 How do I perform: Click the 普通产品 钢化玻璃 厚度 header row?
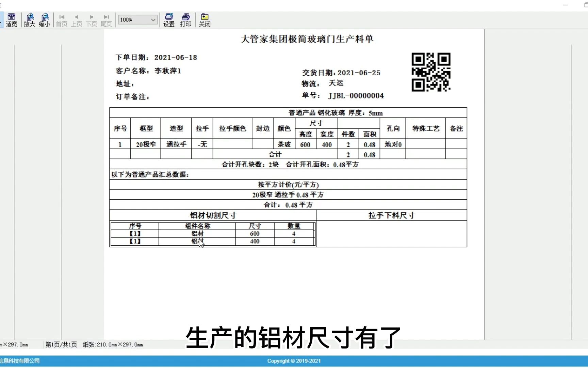[288, 113]
